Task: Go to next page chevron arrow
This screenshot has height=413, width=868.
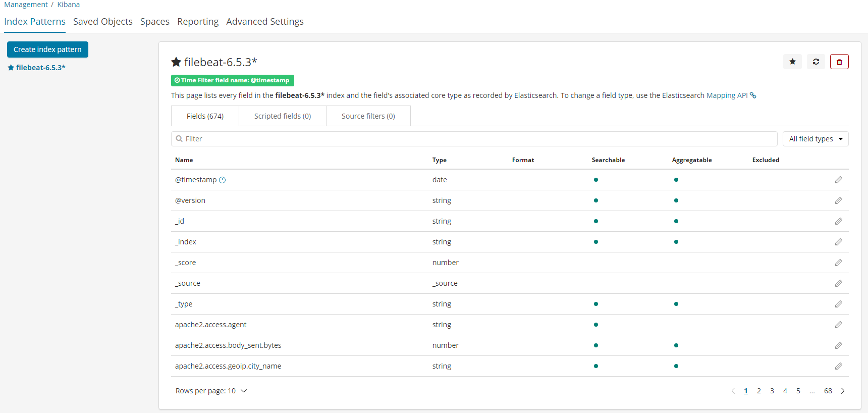Action: (x=843, y=391)
